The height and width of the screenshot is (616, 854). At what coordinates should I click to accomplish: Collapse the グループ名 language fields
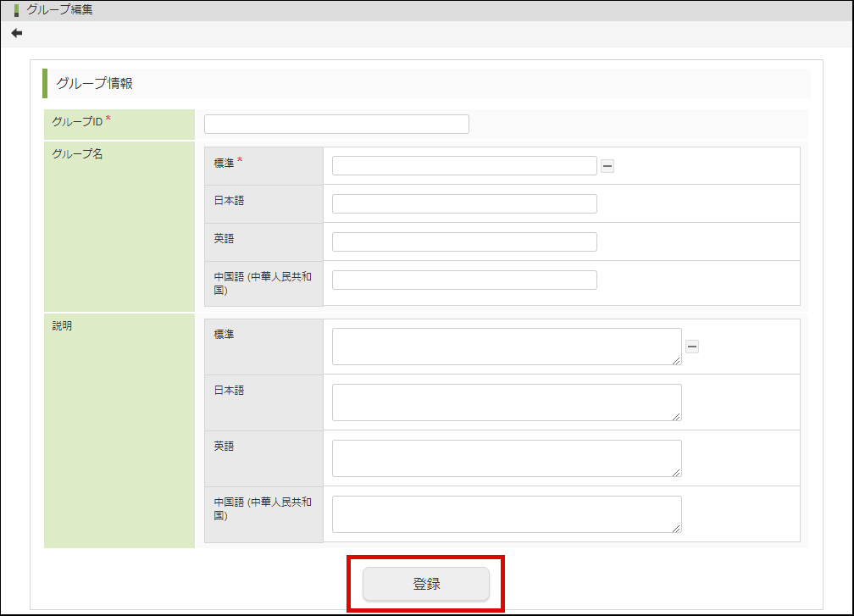[x=607, y=166]
